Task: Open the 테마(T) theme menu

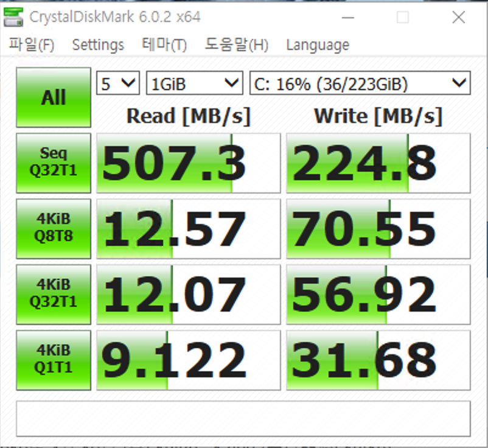Action: (x=164, y=45)
